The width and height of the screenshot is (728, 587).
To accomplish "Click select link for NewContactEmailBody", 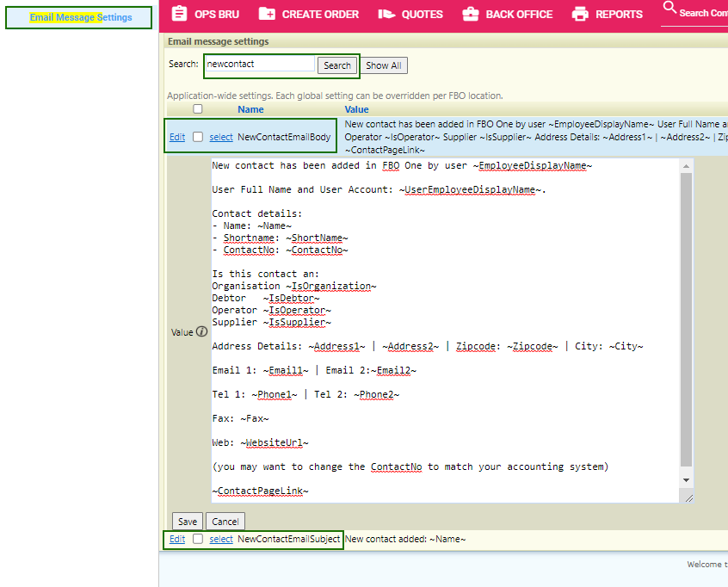I will point(221,137).
